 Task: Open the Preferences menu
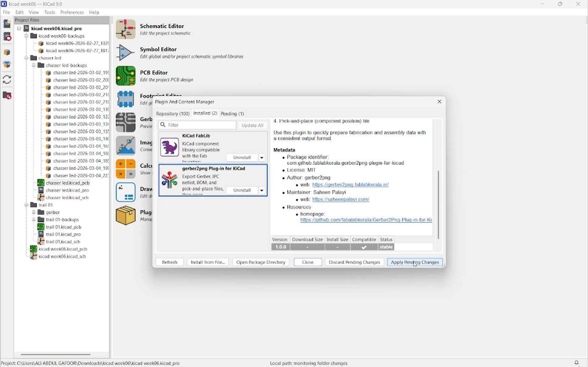72,12
